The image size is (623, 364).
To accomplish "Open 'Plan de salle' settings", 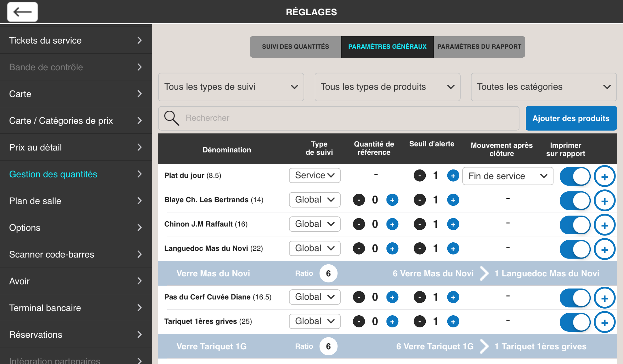I will (x=76, y=201).
